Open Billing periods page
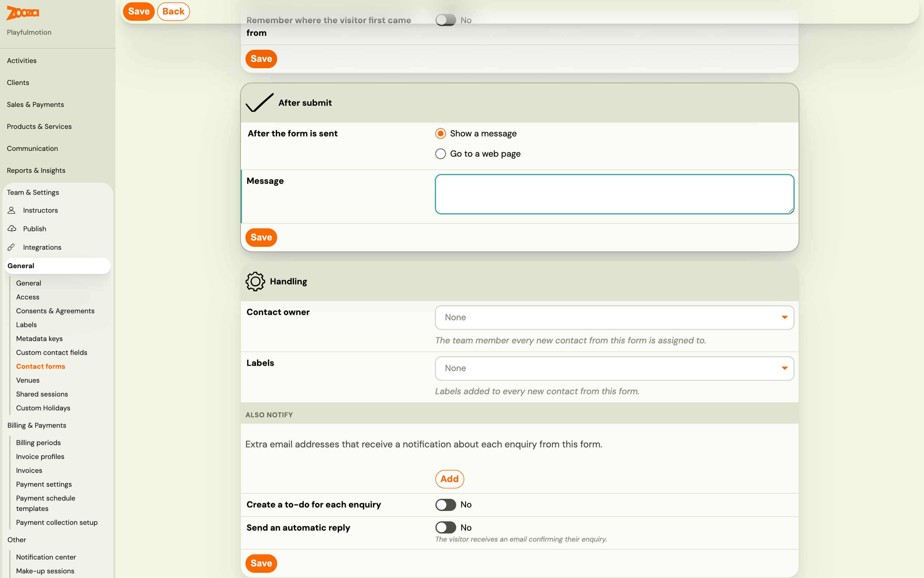This screenshot has width=924, height=578. click(x=38, y=443)
